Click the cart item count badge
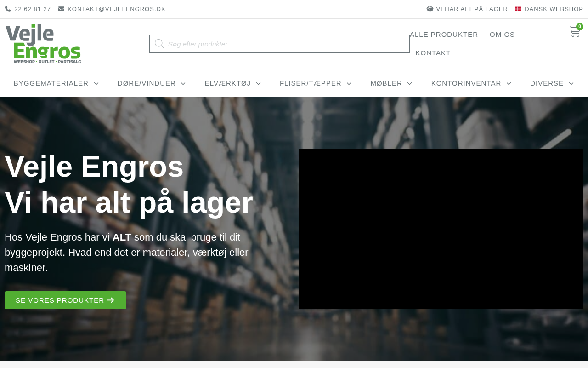Viewport: 588px width, 368px height. click(580, 27)
